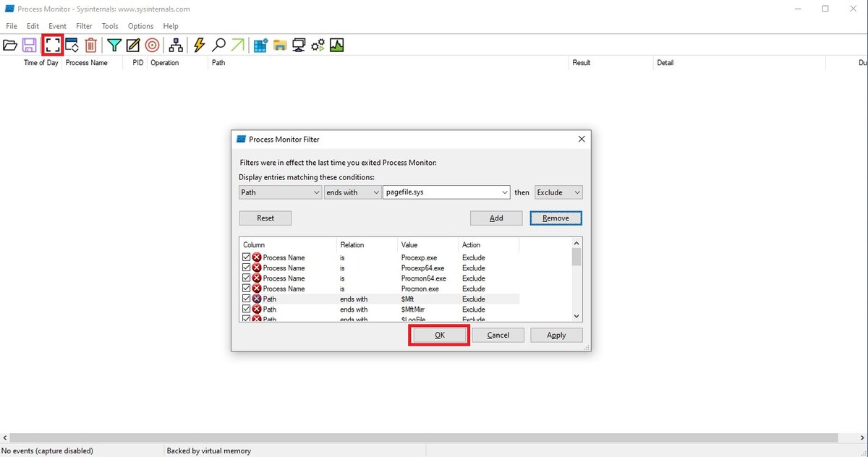Screen dimensions: 868x457
Task: Toggle the Autoscroll toolbar icon
Action: [72, 46]
